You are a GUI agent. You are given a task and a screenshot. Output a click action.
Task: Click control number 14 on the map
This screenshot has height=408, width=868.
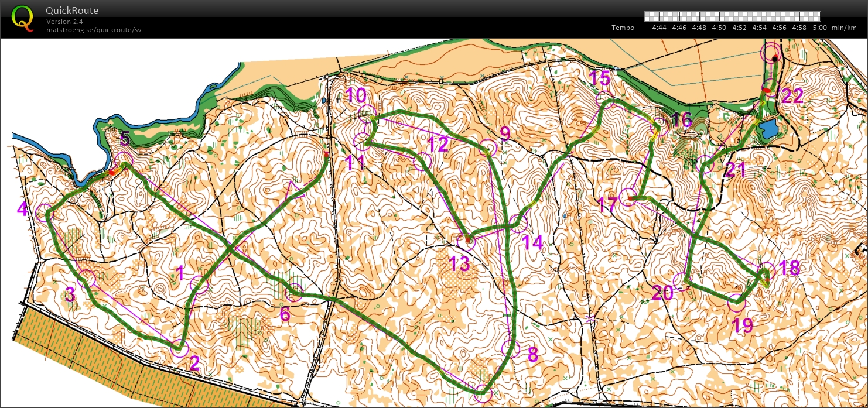click(x=532, y=242)
